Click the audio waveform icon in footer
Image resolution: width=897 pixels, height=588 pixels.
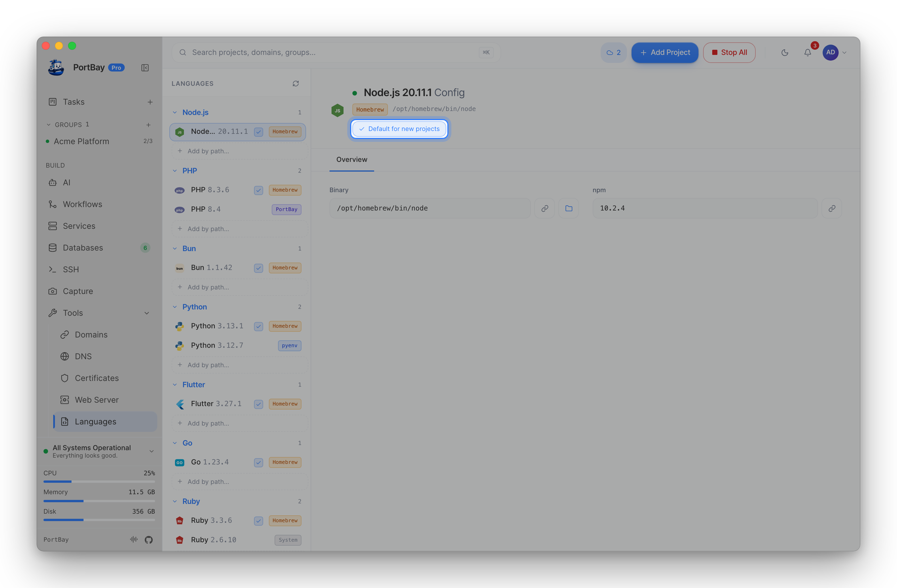134,539
